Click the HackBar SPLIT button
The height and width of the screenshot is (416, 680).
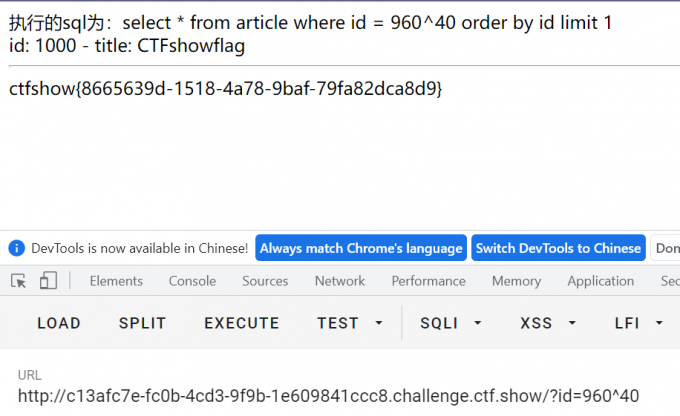pyautogui.click(x=143, y=323)
